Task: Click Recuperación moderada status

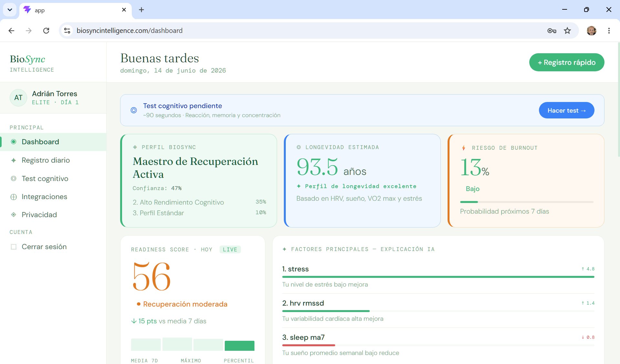Action: click(x=182, y=304)
